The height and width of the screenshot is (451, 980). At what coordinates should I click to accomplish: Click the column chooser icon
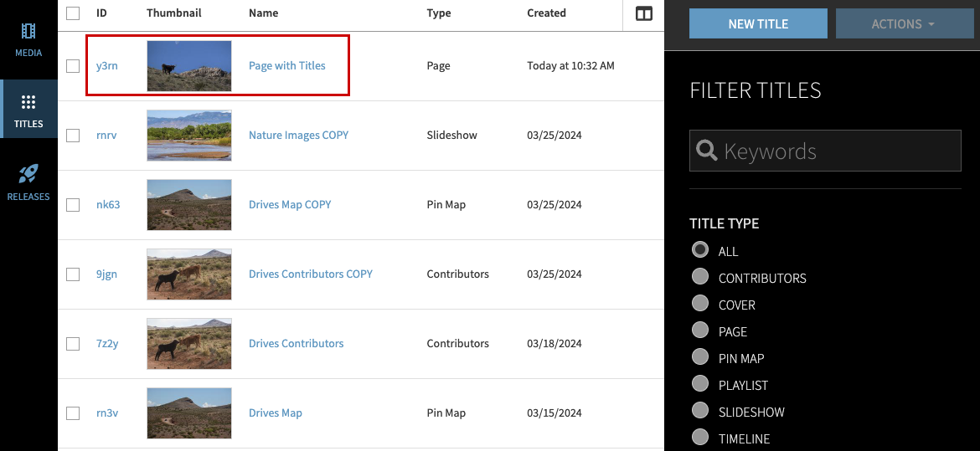click(x=644, y=13)
